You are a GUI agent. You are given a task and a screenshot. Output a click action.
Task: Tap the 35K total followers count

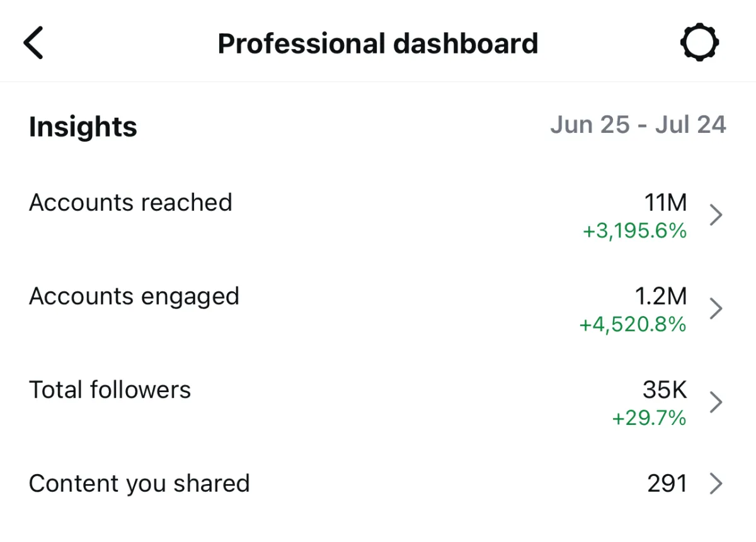click(665, 390)
